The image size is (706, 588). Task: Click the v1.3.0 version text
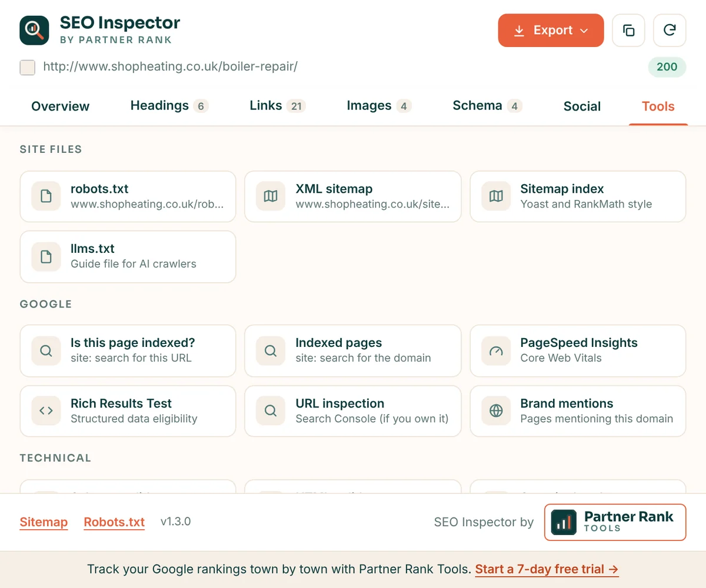(x=175, y=522)
